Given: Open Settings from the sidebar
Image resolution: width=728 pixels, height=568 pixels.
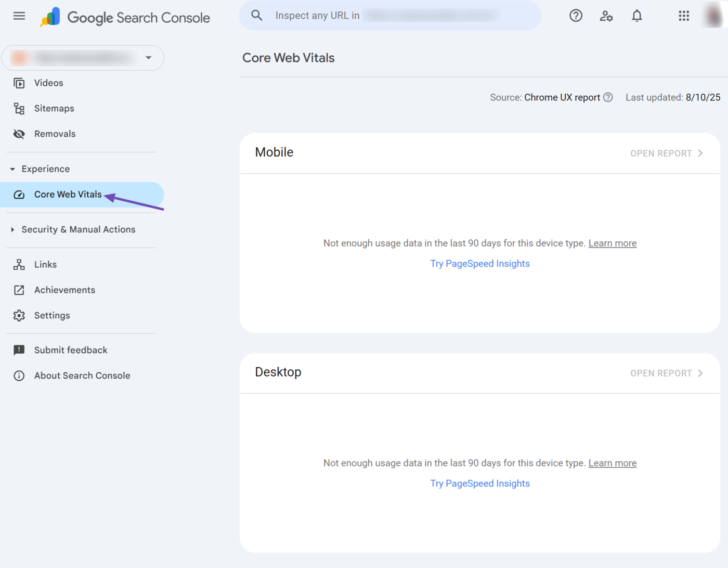Looking at the screenshot, I should (x=52, y=315).
